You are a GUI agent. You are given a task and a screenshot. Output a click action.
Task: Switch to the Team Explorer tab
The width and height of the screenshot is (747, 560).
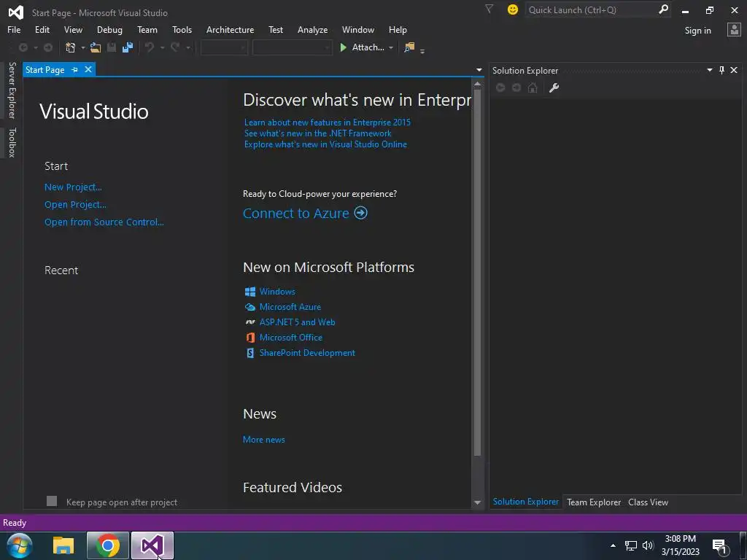(594, 502)
